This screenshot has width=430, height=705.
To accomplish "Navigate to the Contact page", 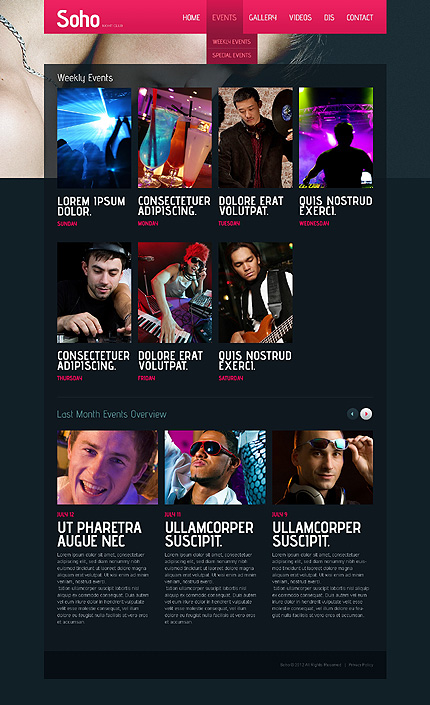I will 359,18.
